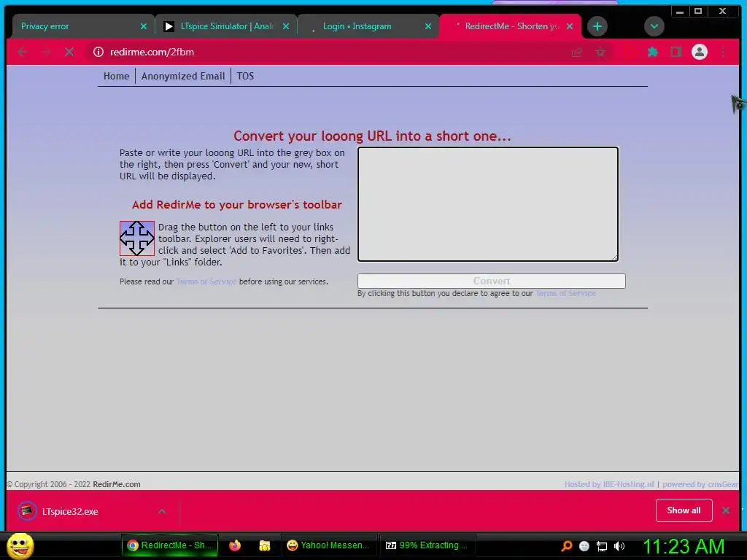Open Terms of Service link after 'Please read our'

[x=206, y=281]
